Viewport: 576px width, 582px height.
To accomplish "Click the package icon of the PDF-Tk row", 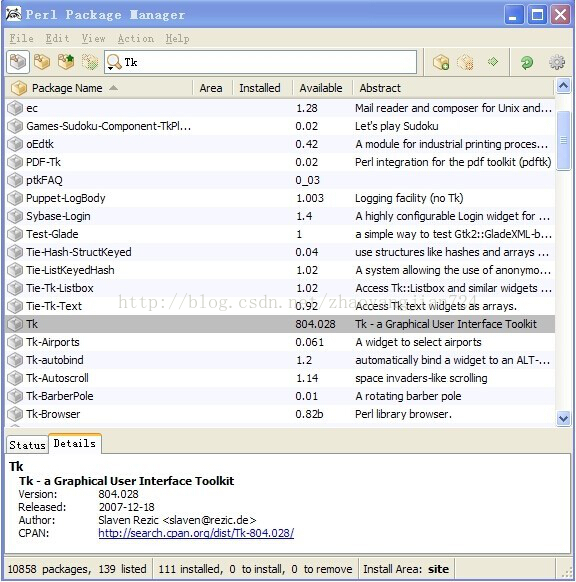I will (15, 162).
